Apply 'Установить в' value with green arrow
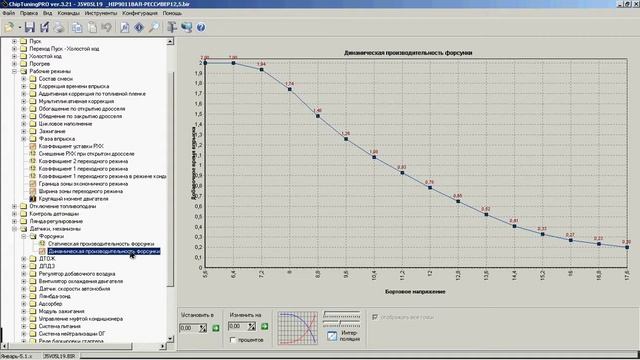 point(216,328)
